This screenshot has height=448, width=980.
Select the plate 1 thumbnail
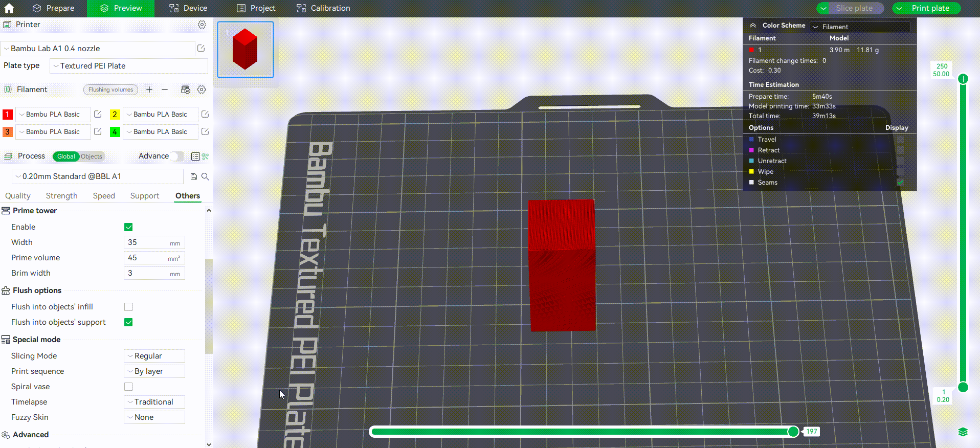pyautogui.click(x=246, y=50)
